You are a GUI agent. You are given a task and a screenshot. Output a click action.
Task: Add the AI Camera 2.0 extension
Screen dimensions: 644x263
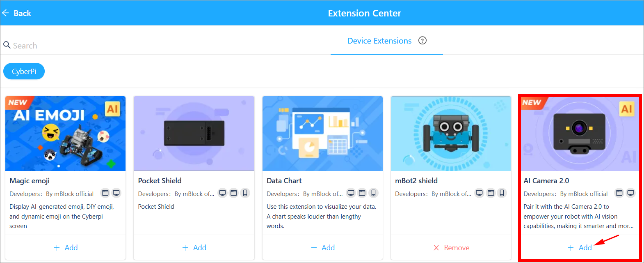coord(580,248)
